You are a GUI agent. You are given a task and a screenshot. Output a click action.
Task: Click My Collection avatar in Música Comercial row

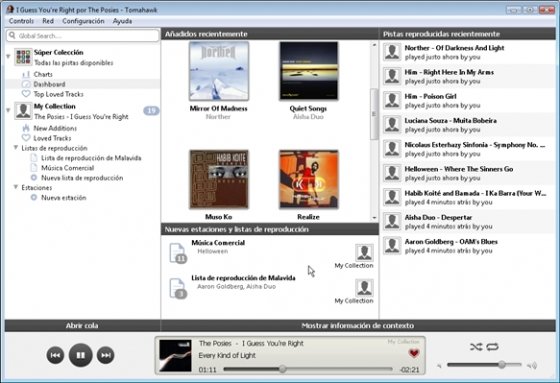[364, 253]
